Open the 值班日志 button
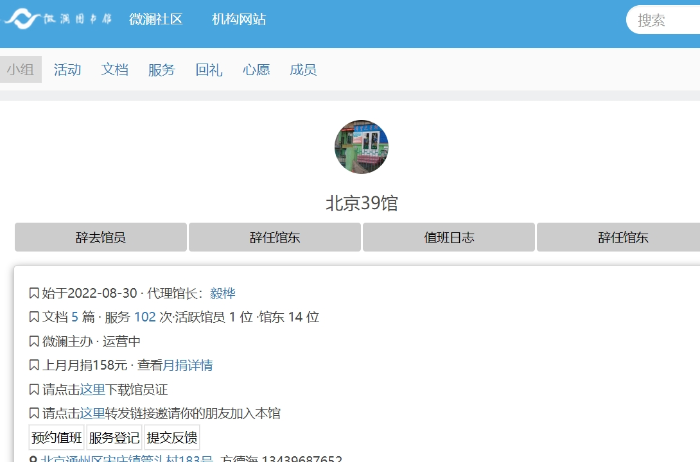Image resolution: width=700 pixels, height=462 pixels. (449, 237)
